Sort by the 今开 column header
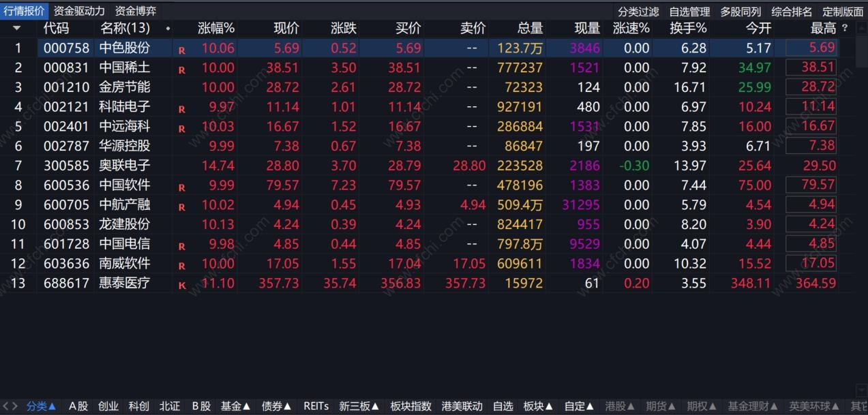 click(x=758, y=29)
